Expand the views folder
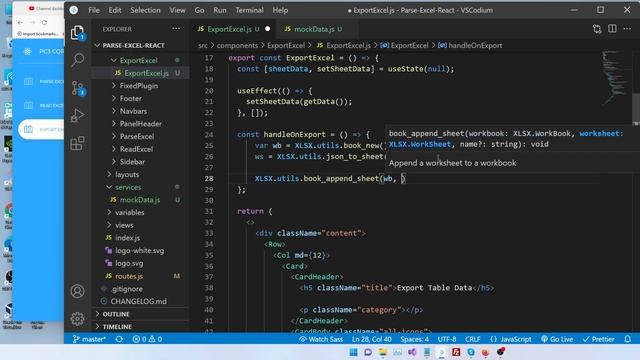Image resolution: width=640 pixels, height=360 pixels. (x=124, y=225)
